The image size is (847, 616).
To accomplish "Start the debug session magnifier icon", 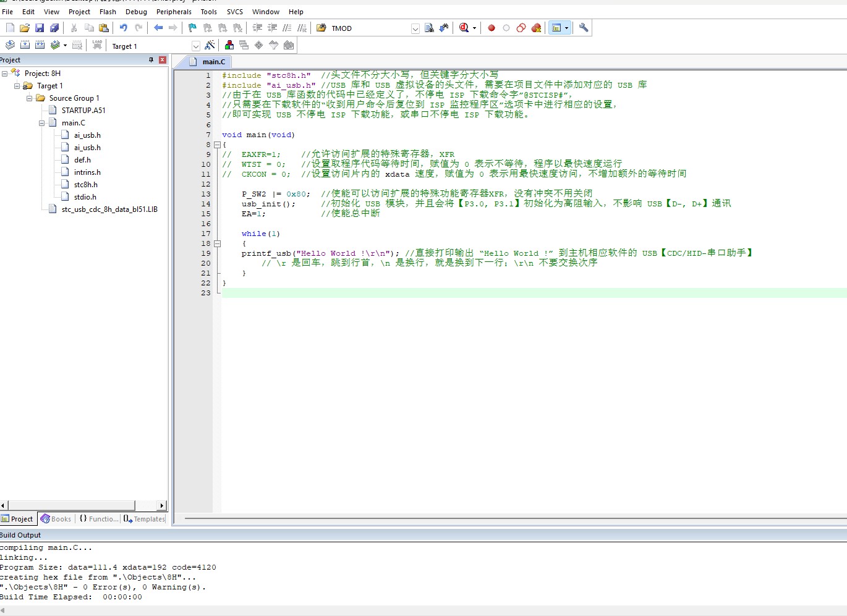I will 464,28.
